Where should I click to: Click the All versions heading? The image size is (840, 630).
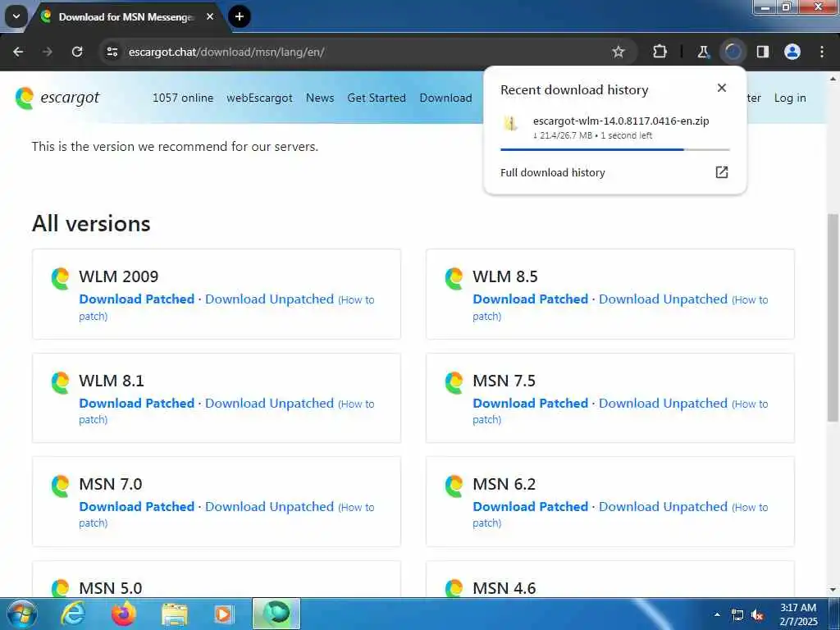[x=91, y=223]
